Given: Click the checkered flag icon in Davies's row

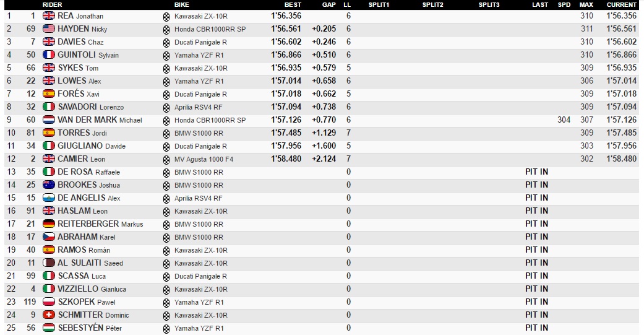Looking at the screenshot, I should click(166, 42).
